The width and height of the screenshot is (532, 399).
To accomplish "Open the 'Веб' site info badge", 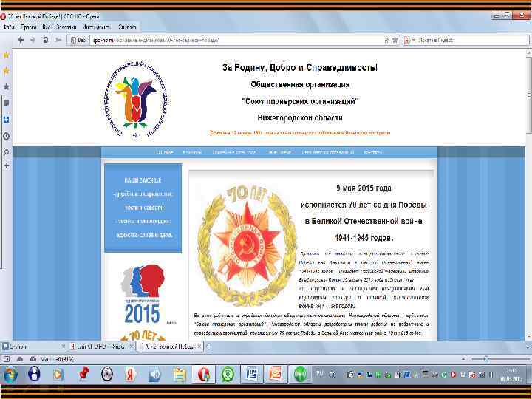I will (78, 40).
